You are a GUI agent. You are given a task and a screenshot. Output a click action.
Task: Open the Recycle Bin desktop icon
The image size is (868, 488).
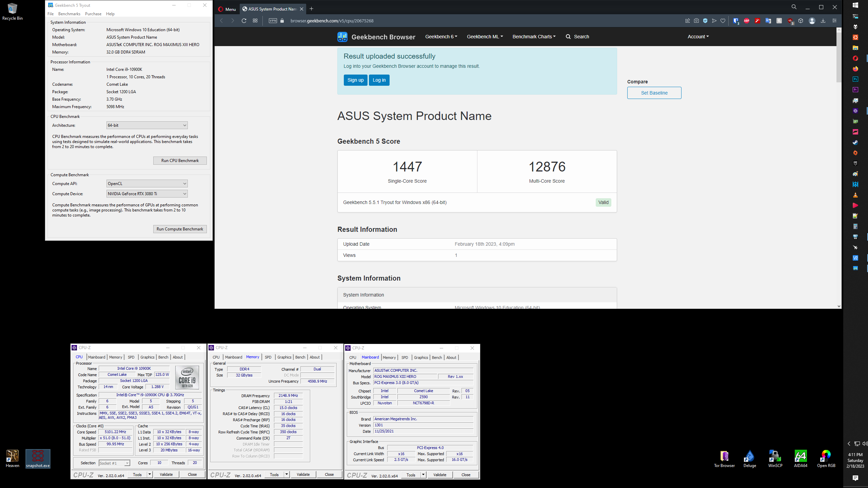pos(12,12)
